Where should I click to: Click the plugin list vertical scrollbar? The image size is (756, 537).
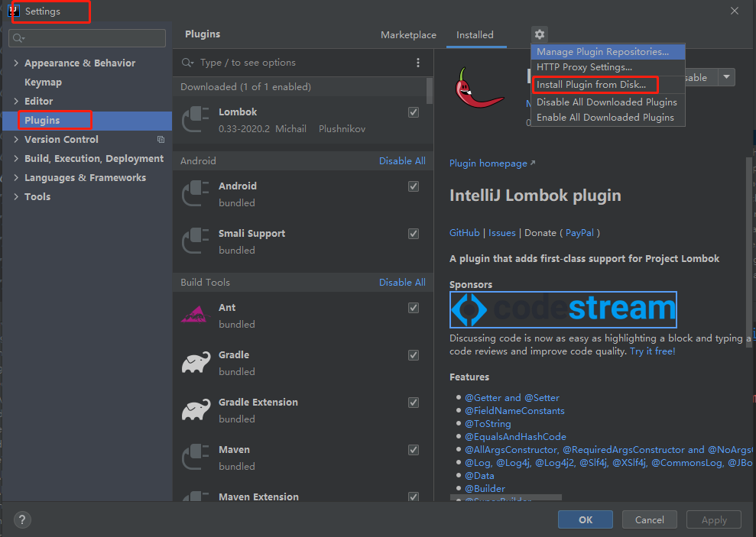click(x=430, y=91)
